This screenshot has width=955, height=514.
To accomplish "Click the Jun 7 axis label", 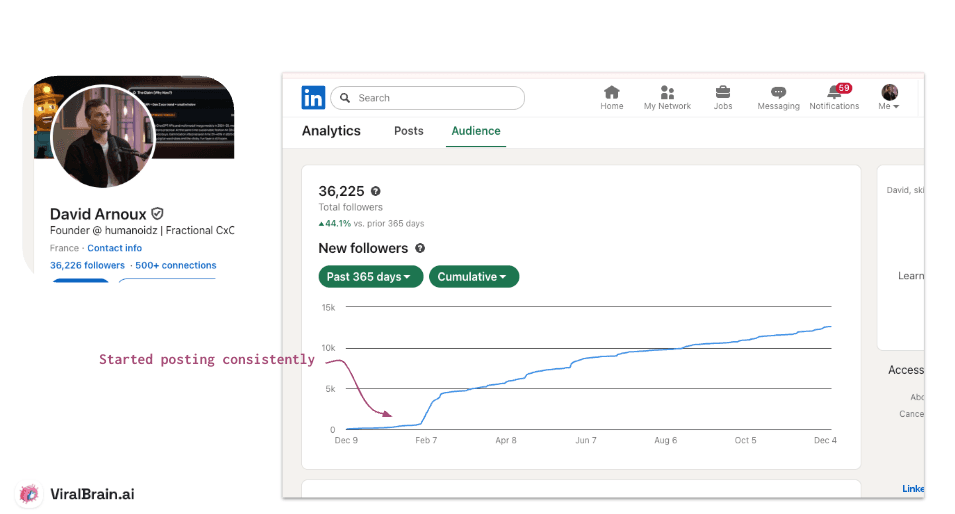I will pos(586,440).
